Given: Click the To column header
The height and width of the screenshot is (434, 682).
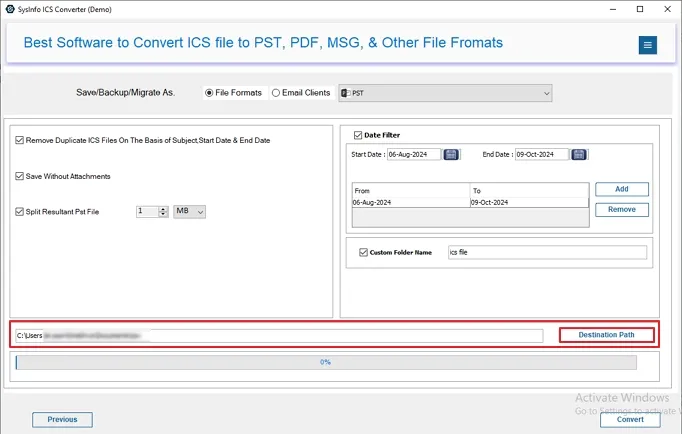Looking at the screenshot, I should click(529, 190).
